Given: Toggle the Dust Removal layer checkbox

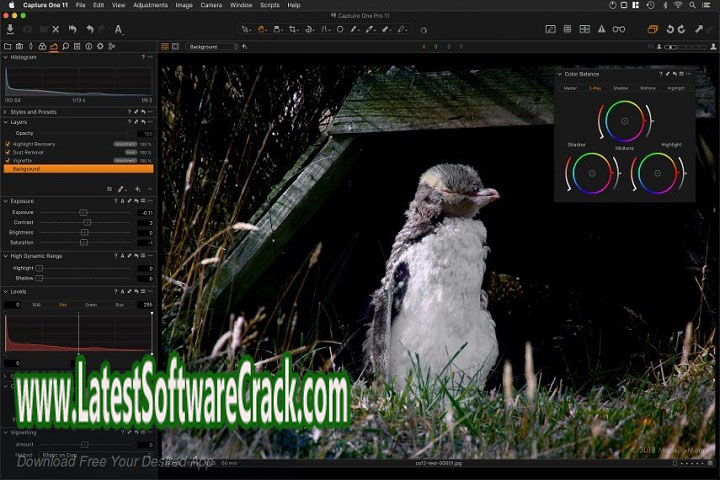Looking at the screenshot, I should [8, 152].
